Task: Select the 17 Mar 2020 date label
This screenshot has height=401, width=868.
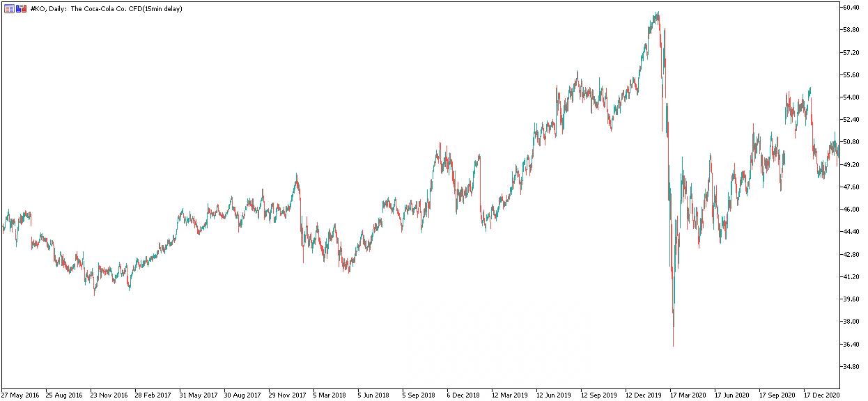Action: point(688,395)
